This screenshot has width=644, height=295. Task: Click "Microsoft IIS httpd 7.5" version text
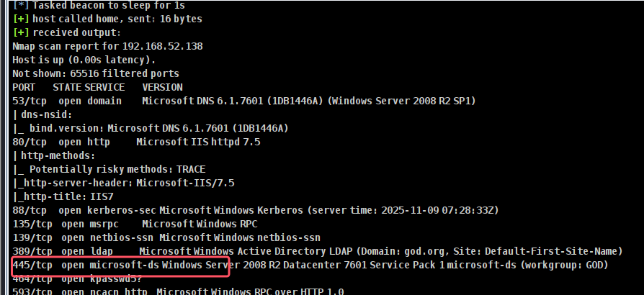coord(198,142)
